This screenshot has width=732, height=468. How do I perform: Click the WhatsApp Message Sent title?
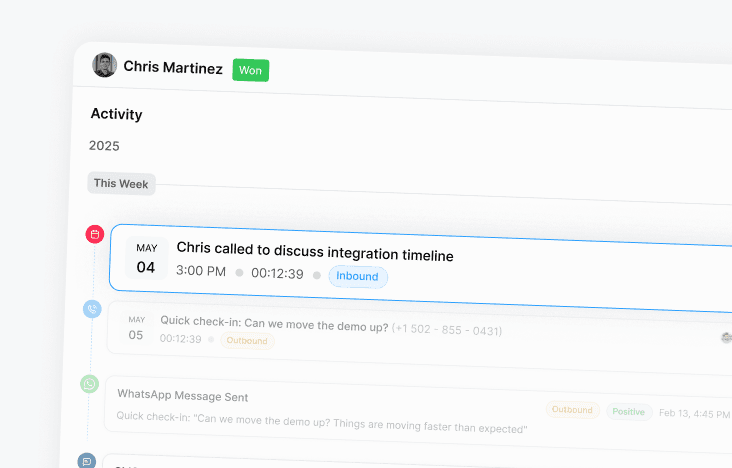click(183, 396)
